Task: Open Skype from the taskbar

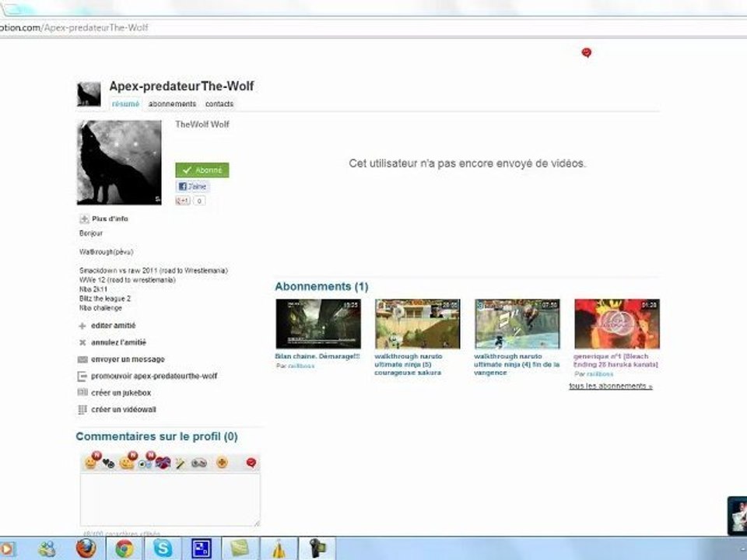Action: tap(163, 548)
